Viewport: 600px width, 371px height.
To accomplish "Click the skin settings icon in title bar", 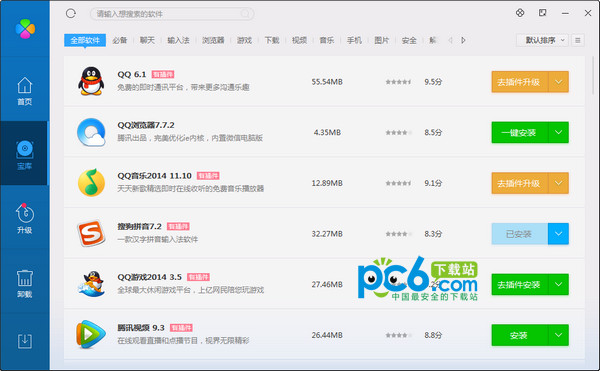I will [520, 13].
